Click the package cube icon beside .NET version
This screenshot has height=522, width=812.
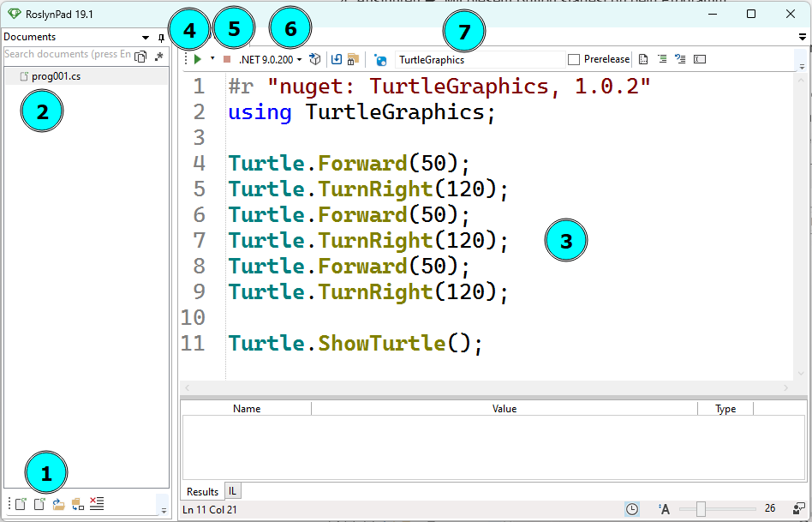[314, 59]
